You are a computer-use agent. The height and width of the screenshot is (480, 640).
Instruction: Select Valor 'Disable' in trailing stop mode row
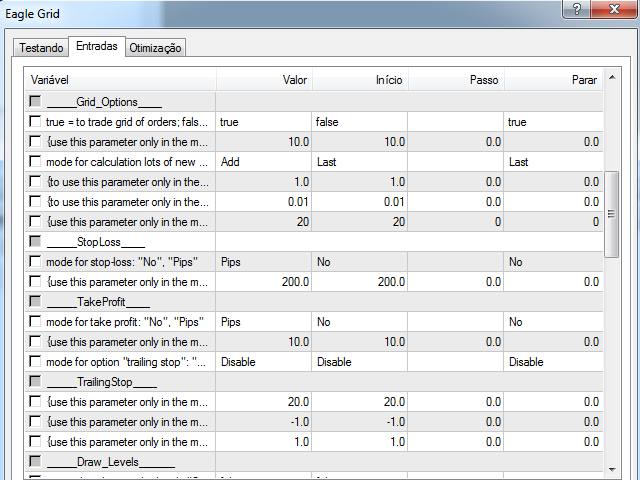coord(263,362)
